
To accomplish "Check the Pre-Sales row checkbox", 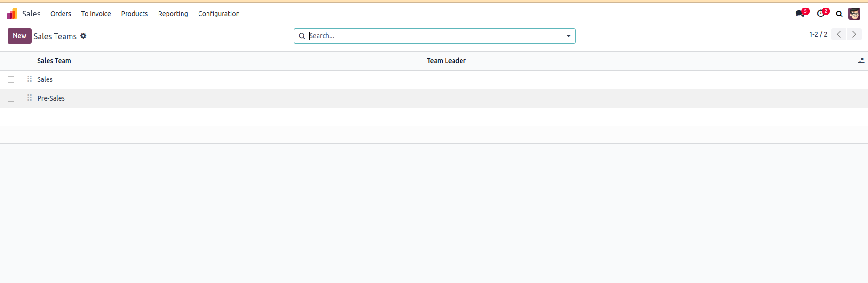I will 11,98.
